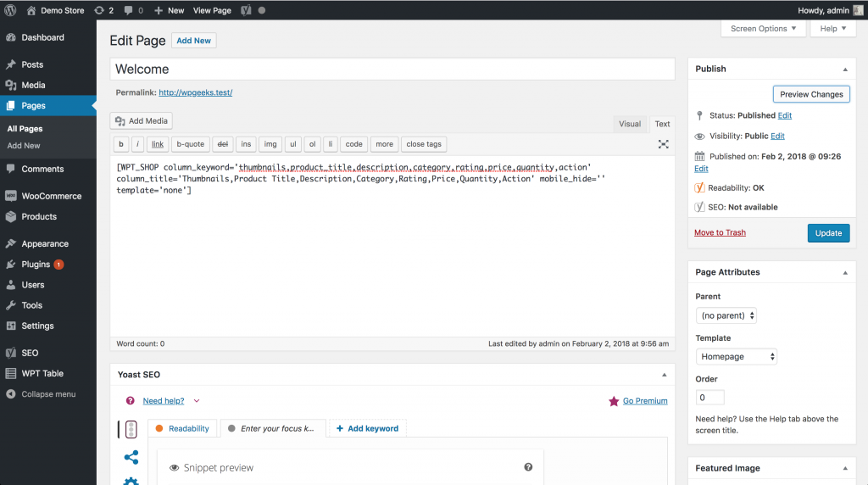Click the Add Media button
This screenshot has height=485, width=868.
(x=142, y=120)
